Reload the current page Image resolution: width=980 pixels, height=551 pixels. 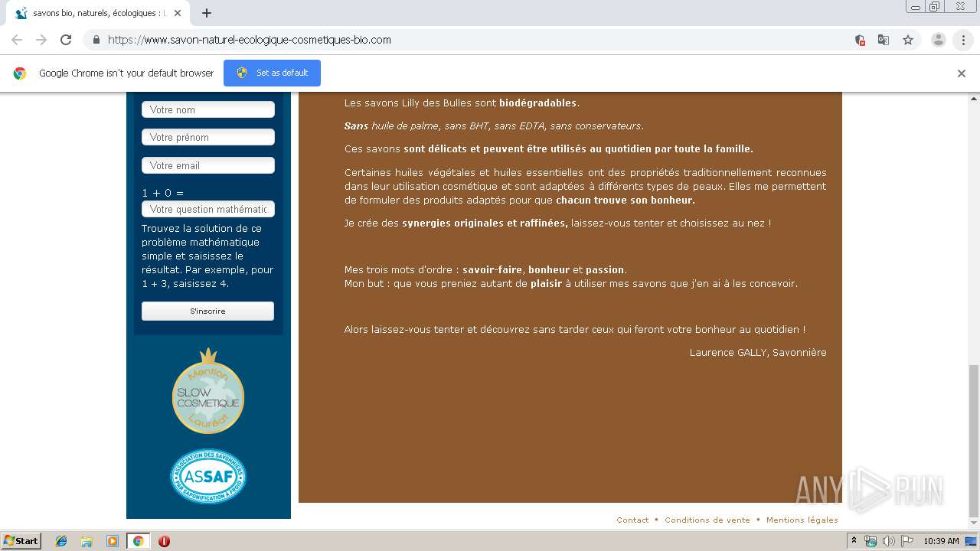[66, 40]
